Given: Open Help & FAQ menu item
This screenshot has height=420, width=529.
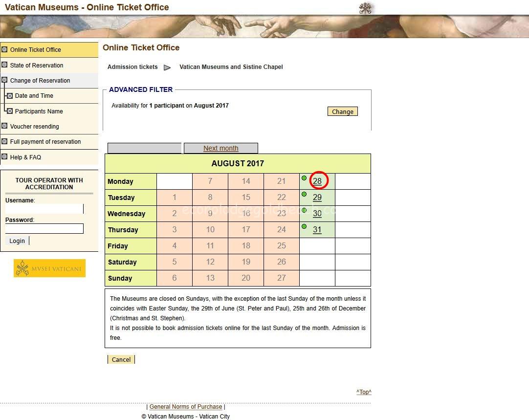Looking at the screenshot, I should click(x=49, y=157).
